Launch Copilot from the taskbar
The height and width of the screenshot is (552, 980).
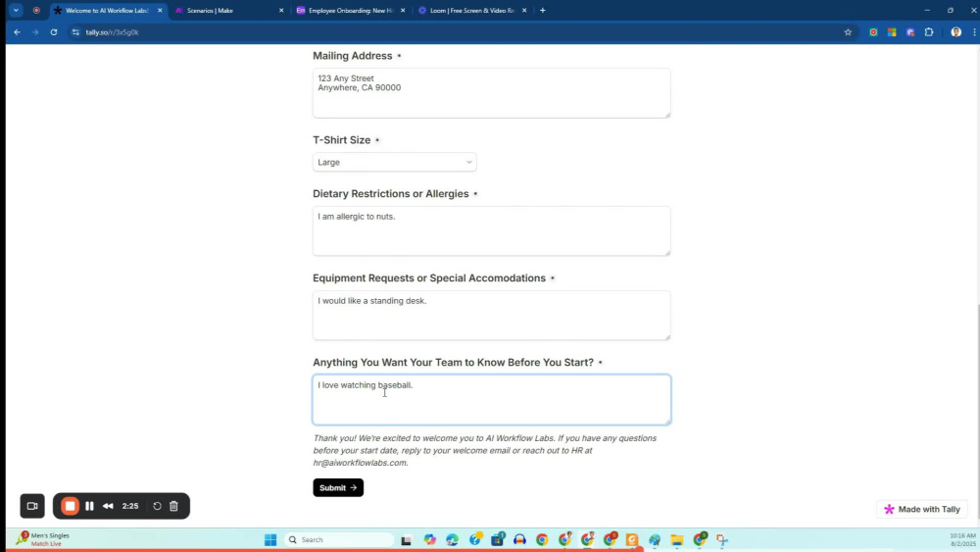(429, 539)
